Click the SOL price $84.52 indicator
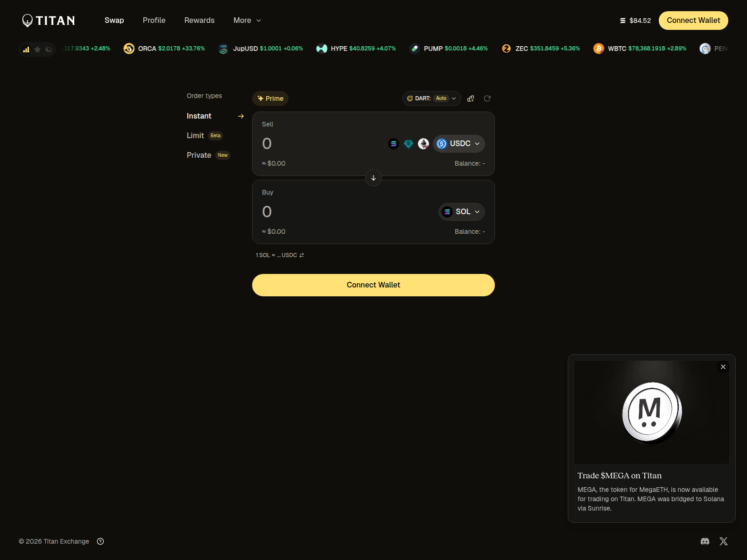Image resolution: width=747 pixels, height=560 pixels. point(635,21)
